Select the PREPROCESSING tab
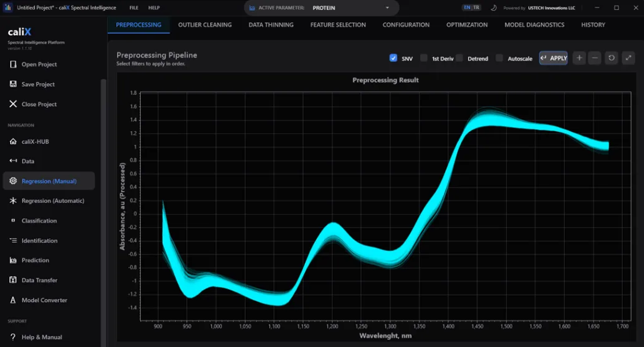The height and width of the screenshot is (347, 644). 138,25
